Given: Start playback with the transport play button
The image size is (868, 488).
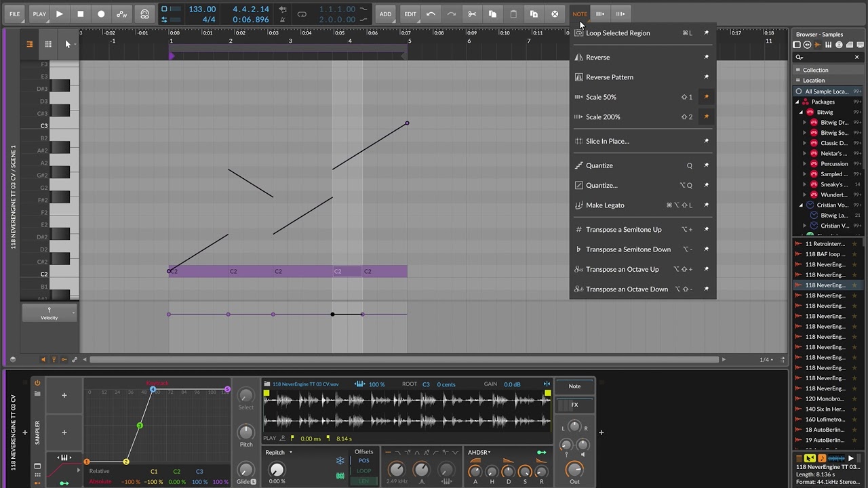Looking at the screenshot, I should click(60, 14).
